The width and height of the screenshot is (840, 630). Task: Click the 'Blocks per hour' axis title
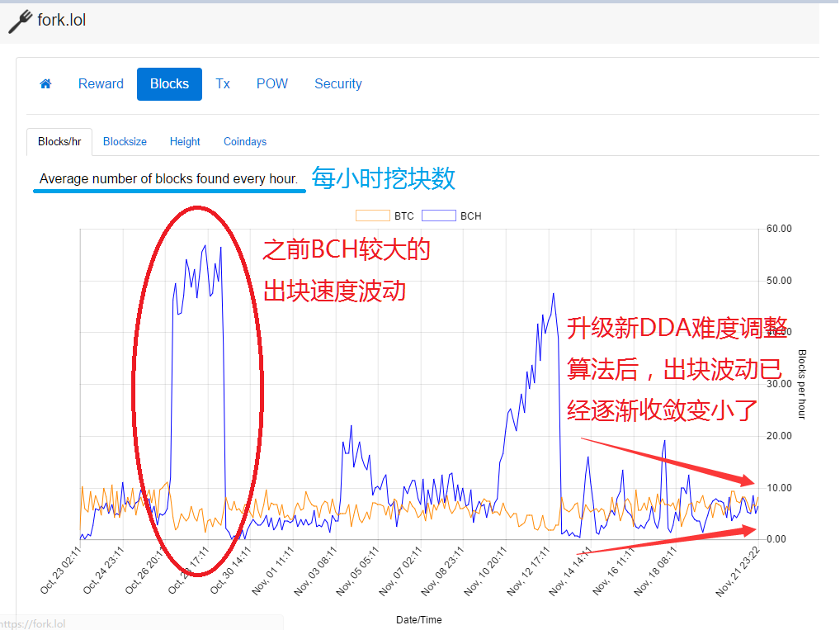(x=802, y=384)
